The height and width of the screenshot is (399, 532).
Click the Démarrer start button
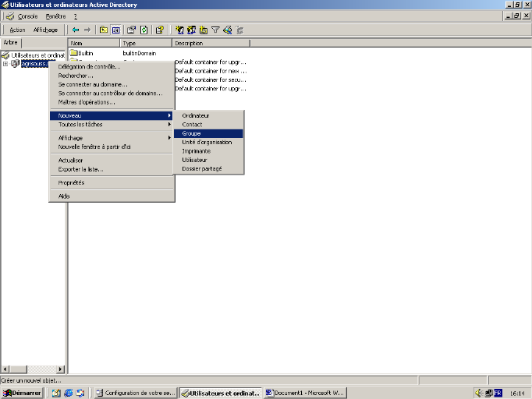22,393
